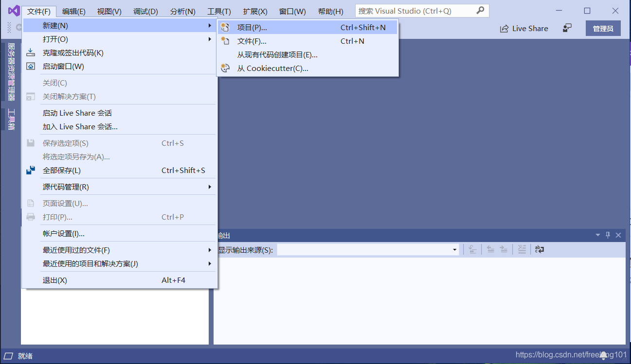The image size is (631, 364).
Task: Click the new Project icon in submenu
Action: (225, 27)
